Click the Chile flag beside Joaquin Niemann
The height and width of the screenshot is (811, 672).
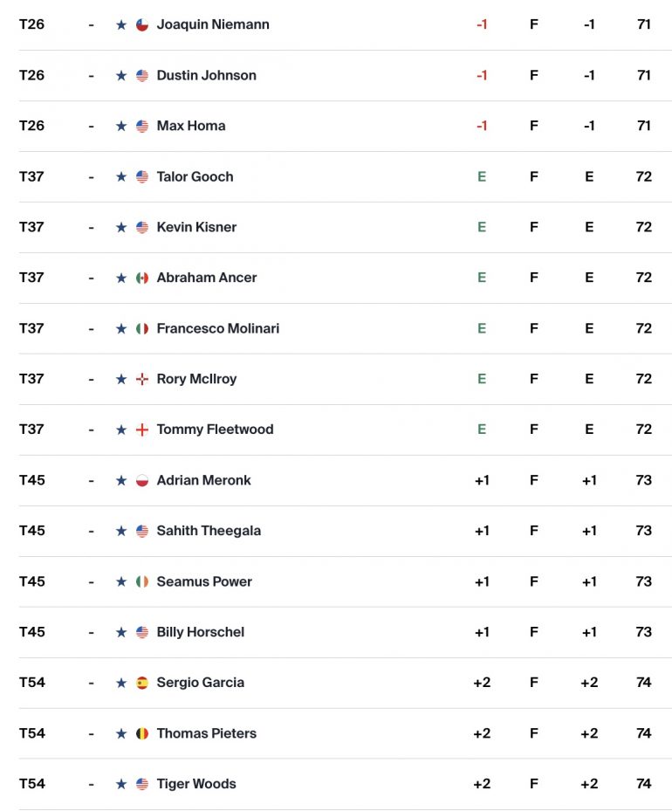(142, 24)
